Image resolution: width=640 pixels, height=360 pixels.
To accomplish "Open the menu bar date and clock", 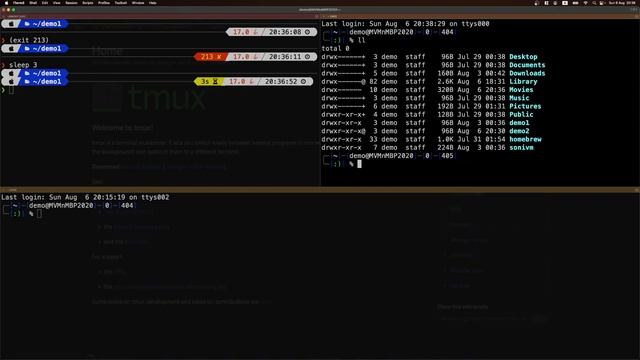I will pyautogui.click(x=623, y=3).
